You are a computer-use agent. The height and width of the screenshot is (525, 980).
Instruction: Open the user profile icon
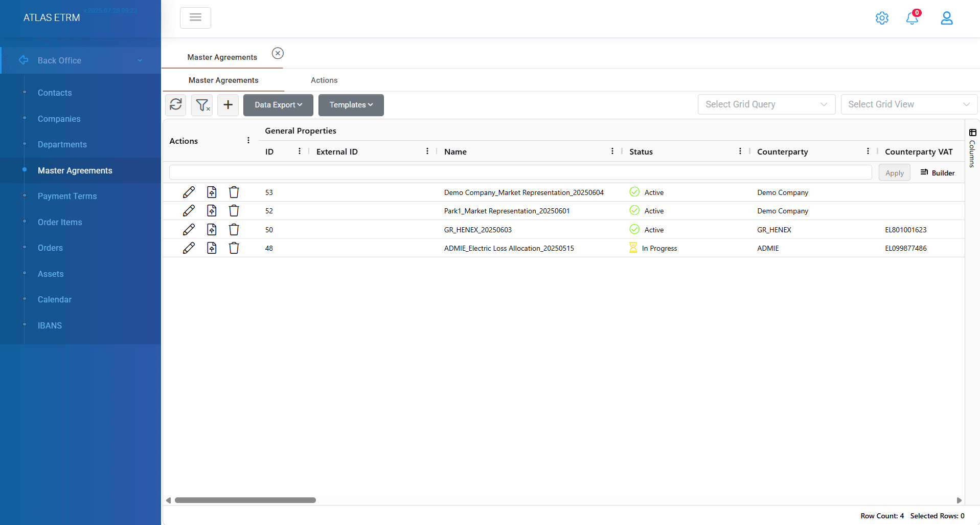947,18
